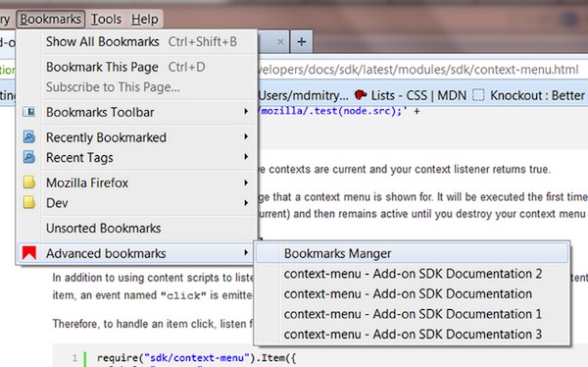Image resolution: width=588 pixels, height=367 pixels.
Task: Open context-menu Add-on SDK Documentation 2
Action: [412, 274]
